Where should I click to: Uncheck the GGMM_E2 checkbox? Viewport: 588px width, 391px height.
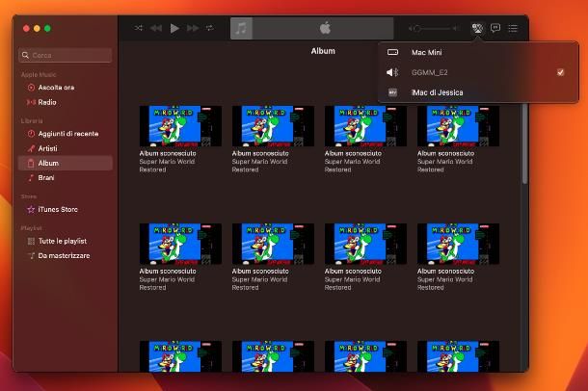point(560,72)
